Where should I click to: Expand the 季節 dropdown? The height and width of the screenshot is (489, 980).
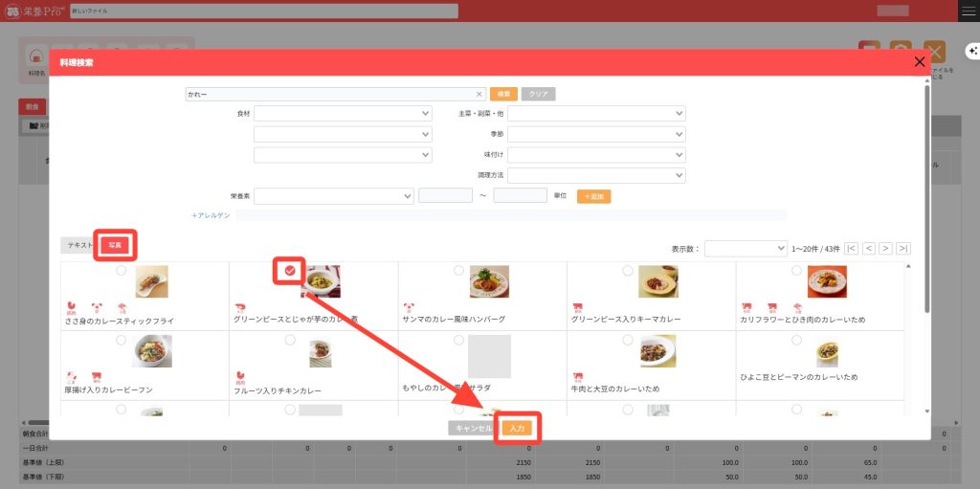pos(596,134)
